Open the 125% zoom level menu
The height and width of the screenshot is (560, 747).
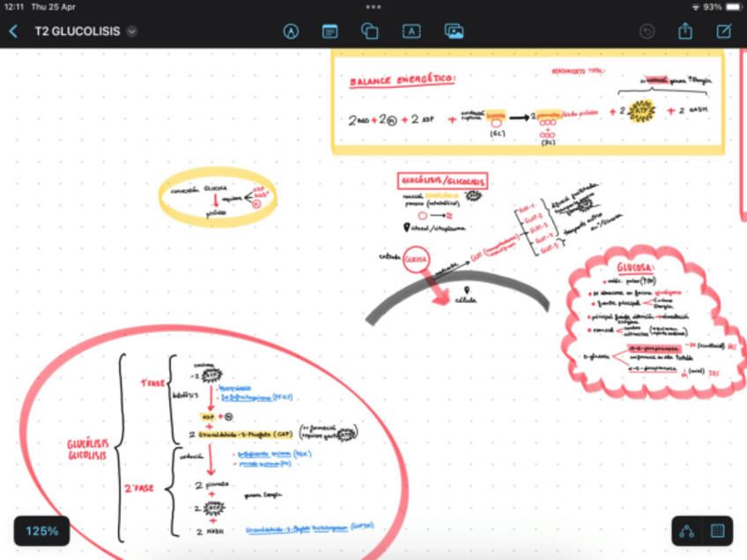[x=41, y=531]
